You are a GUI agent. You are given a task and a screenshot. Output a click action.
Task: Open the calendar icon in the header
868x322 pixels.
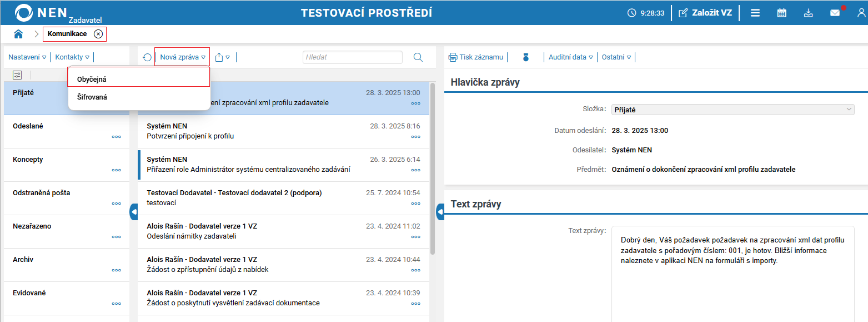point(781,12)
